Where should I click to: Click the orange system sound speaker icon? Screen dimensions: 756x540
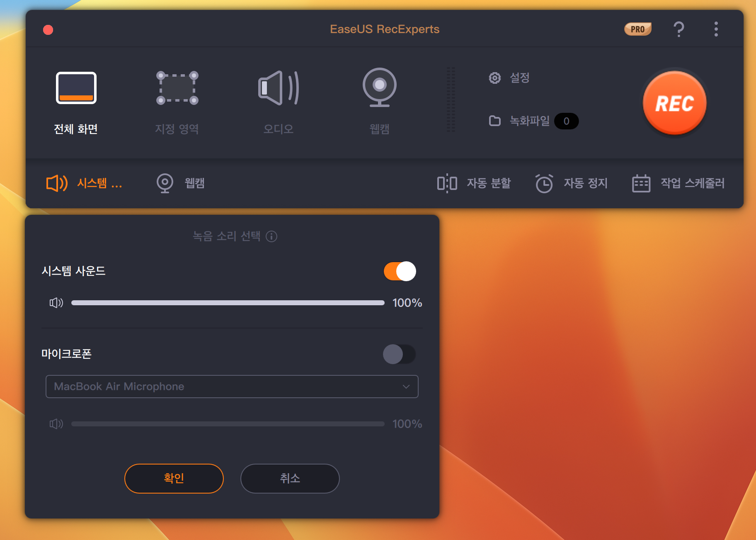pyautogui.click(x=57, y=183)
